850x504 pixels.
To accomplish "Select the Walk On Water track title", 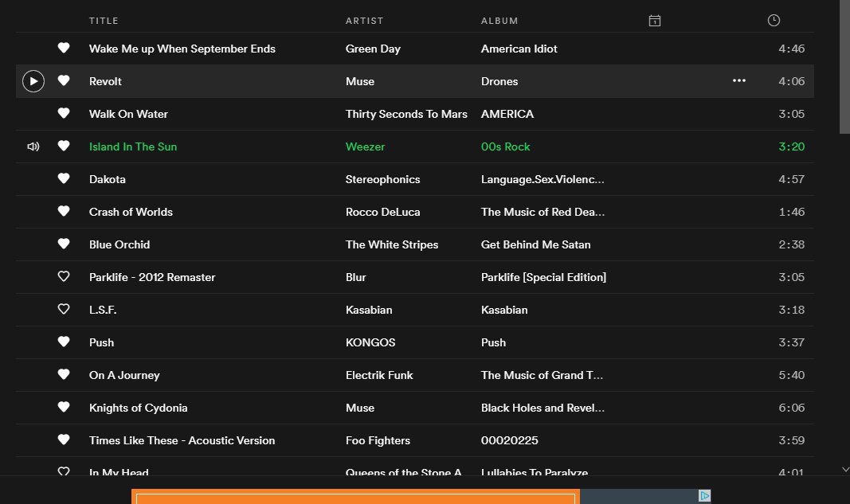I will tap(128, 114).
